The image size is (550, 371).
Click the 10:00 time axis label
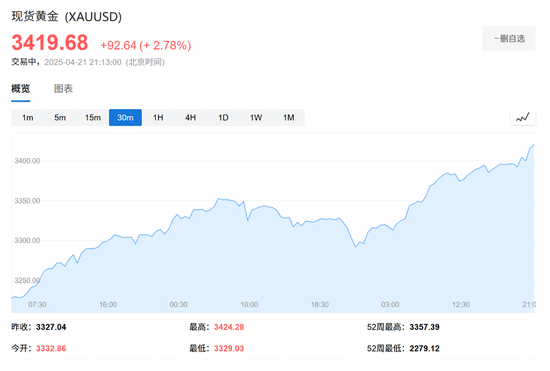249,305
